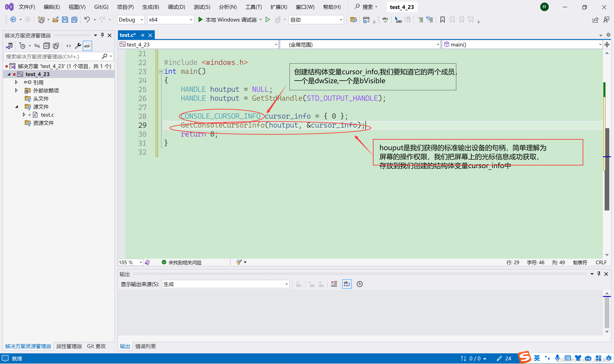The width and height of the screenshot is (614, 364).
Task: Click the feedback person icon at top right
Action: (x=606, y=20)
